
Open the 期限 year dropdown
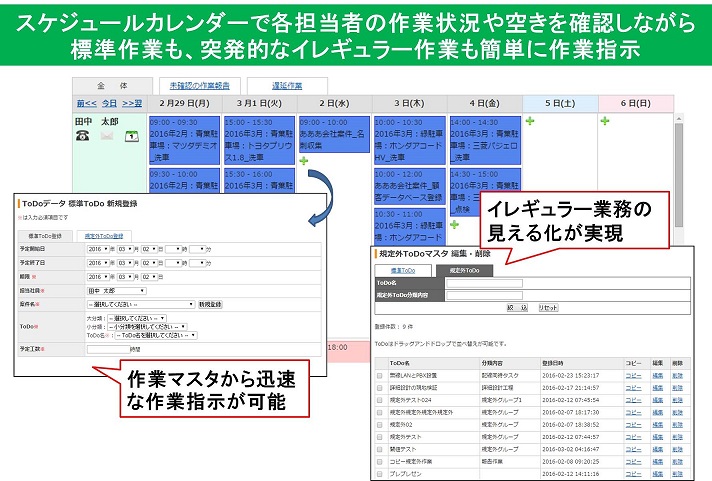pyautogui.click(x=98, y=277)
